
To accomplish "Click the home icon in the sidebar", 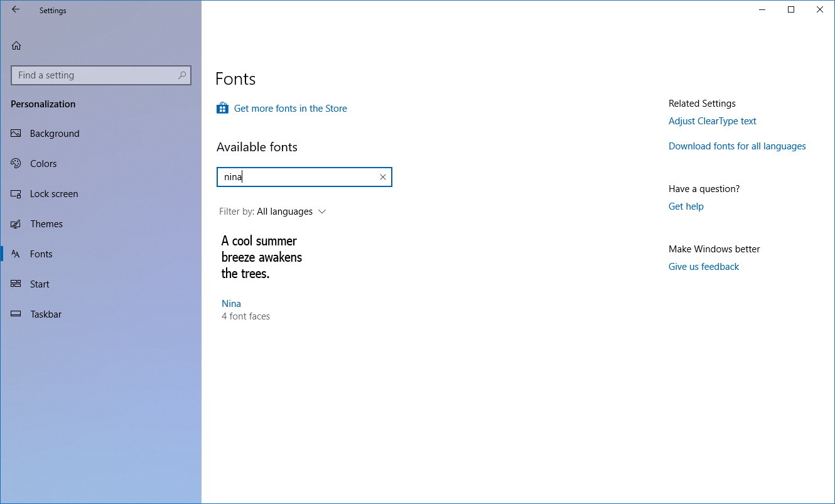I will click(x=16, y=45).
